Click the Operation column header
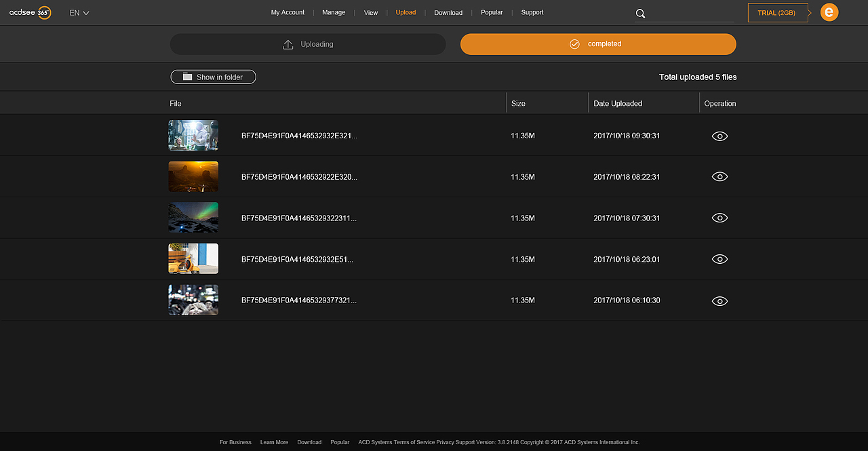The width and height of the screenshot is (868, 451). coord(720,104)
